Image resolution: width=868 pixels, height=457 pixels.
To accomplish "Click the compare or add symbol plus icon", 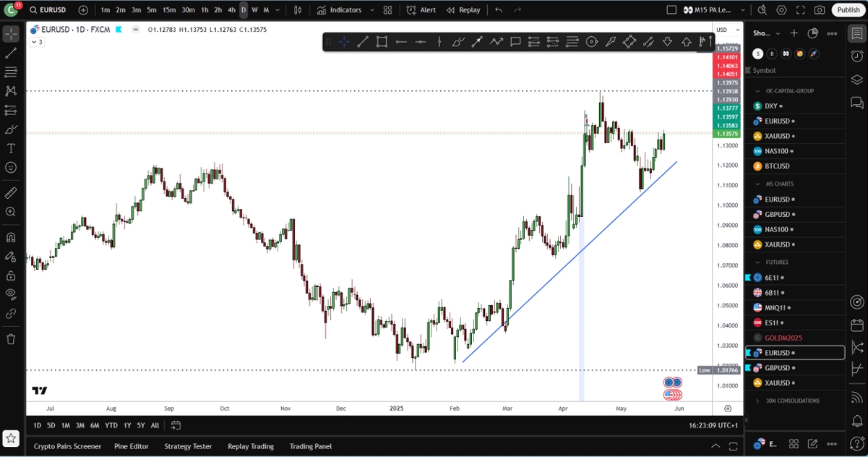I will 83,10.
